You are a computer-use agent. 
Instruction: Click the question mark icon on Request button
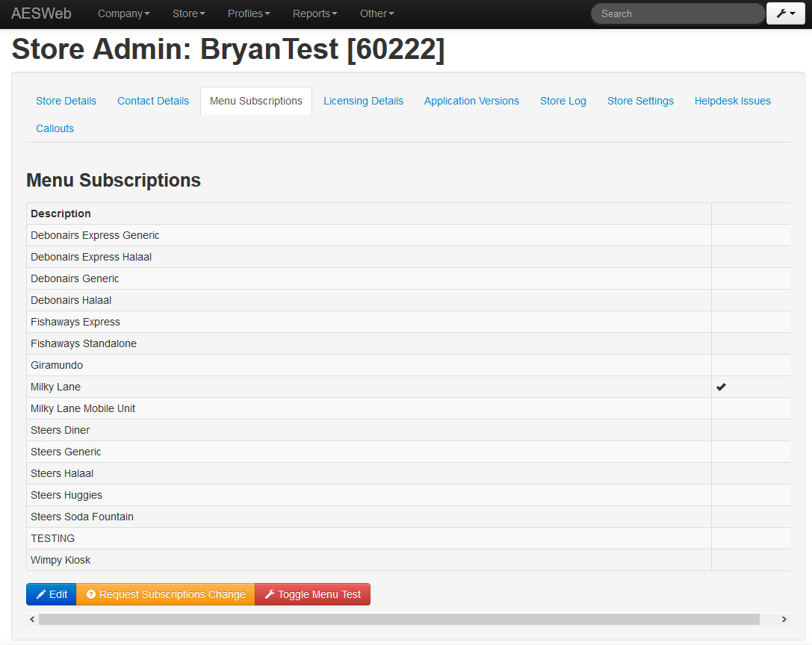(90, 594)
